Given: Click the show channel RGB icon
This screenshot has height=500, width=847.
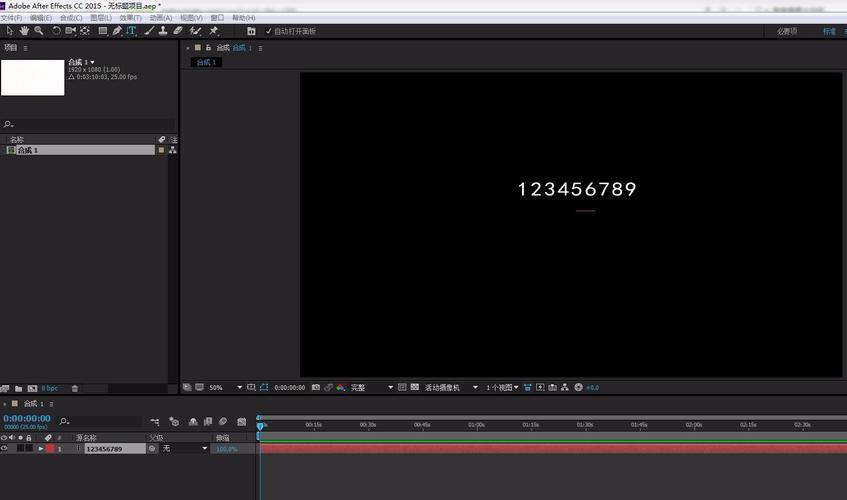Looking at the screenshot, I should [340, 387].
